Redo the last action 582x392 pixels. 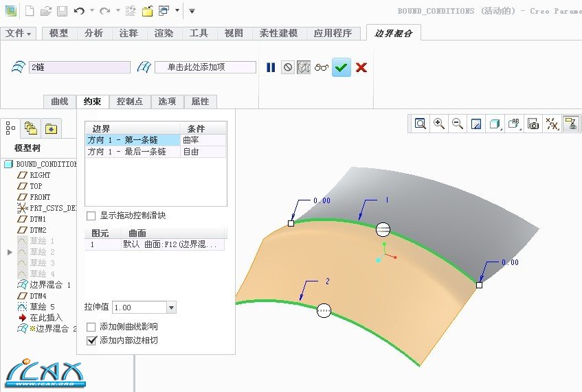click(105, 11)
